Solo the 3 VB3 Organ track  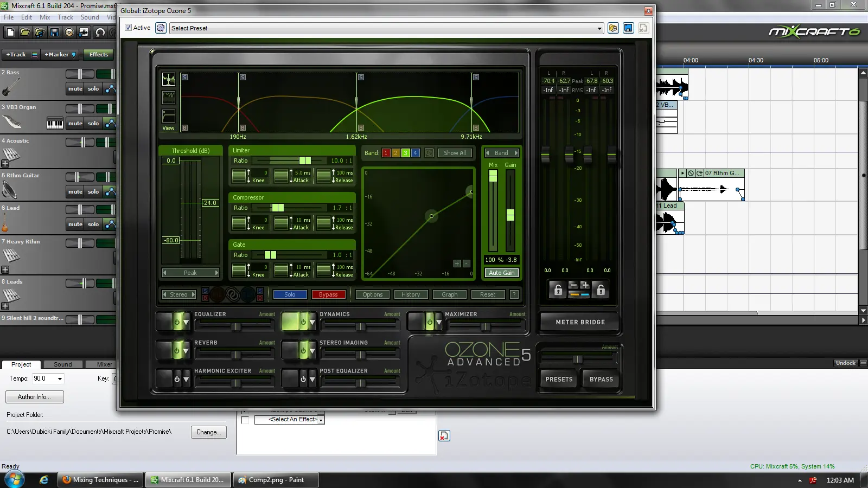click(x=93, y=123)
